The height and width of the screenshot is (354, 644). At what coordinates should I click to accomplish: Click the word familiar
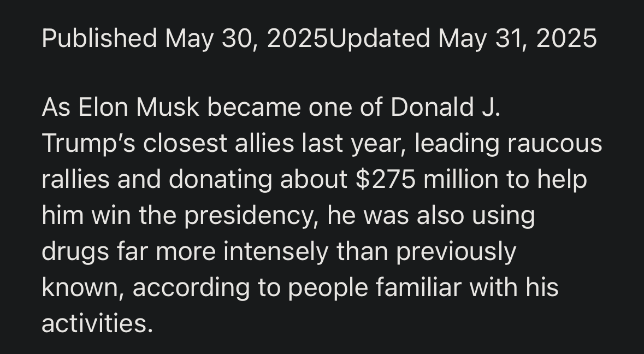tap(418, 287)
